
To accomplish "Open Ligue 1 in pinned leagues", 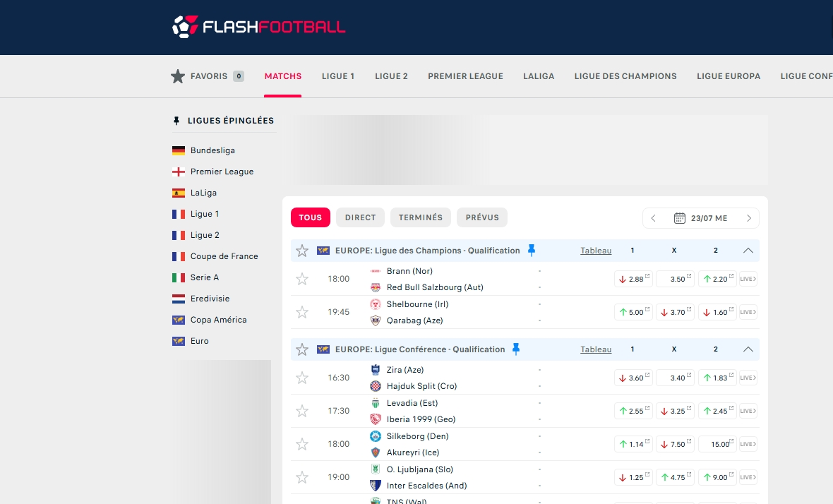I will tap(205, 214).
